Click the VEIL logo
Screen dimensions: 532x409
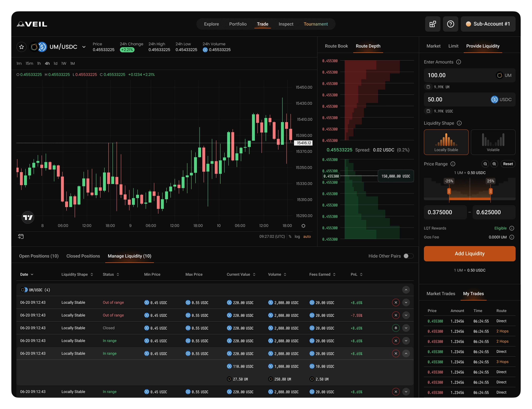(x=32, y=24)
